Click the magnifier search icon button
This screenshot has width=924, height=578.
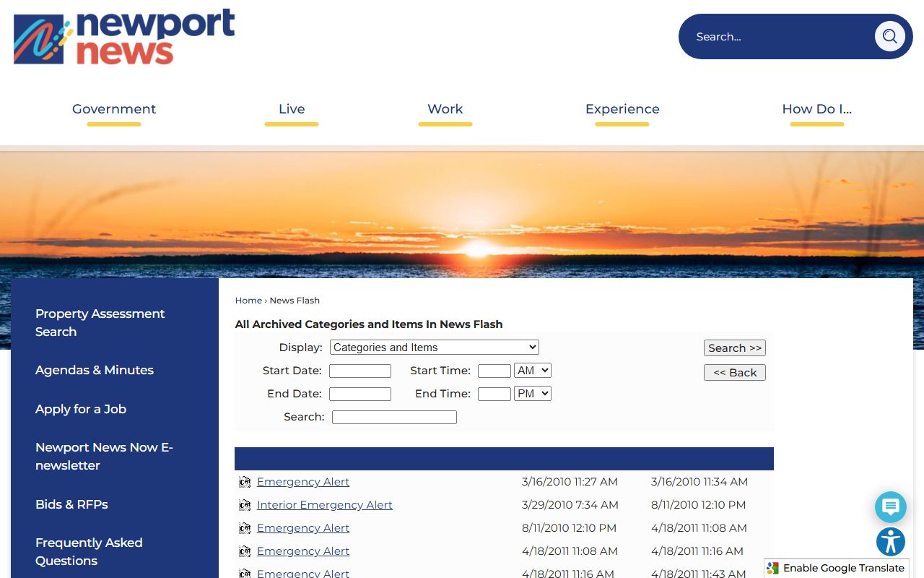(x=889, y=36)
